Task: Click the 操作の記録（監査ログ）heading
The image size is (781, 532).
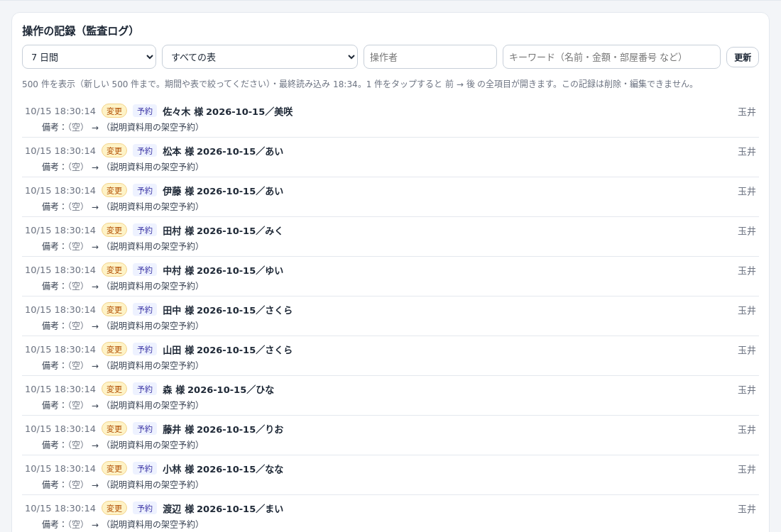Action: click(80, 31)
